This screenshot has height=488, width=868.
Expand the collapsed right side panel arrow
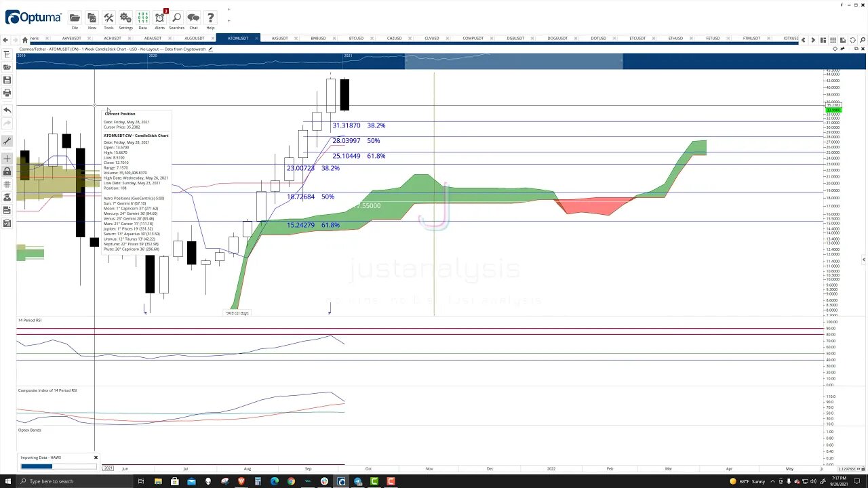[863, 260]
